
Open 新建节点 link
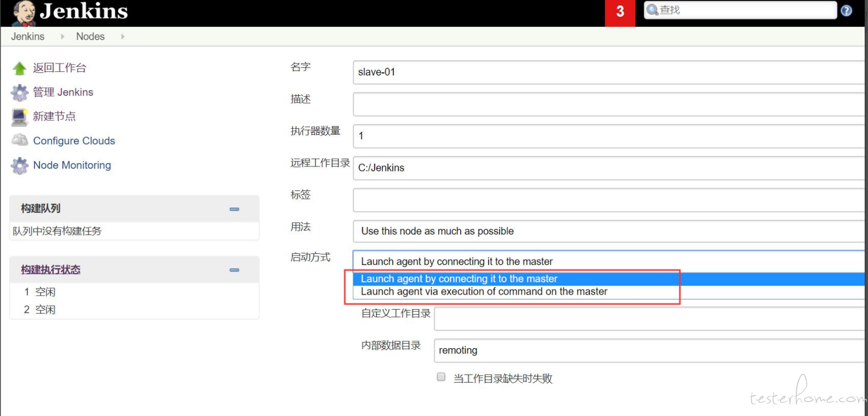[x=54, y=116]
